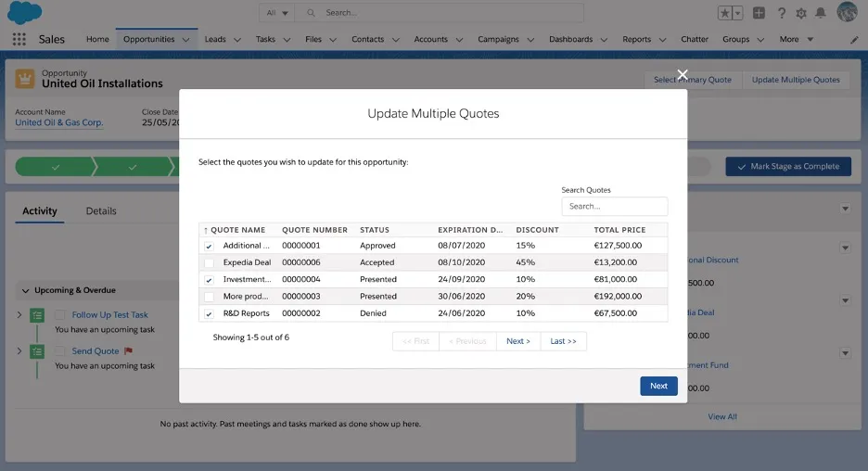Click the Global Actions plus icon

tap(759, 13)
